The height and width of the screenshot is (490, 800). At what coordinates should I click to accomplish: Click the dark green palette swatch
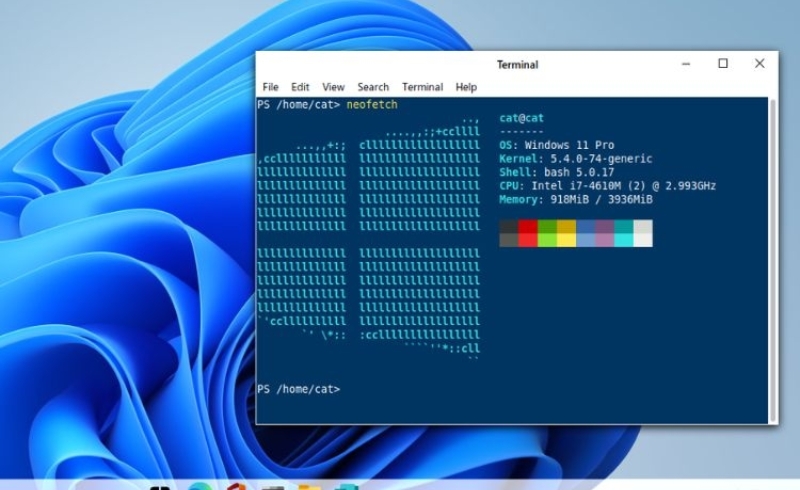pyautogui.click(x=547, y=227)
